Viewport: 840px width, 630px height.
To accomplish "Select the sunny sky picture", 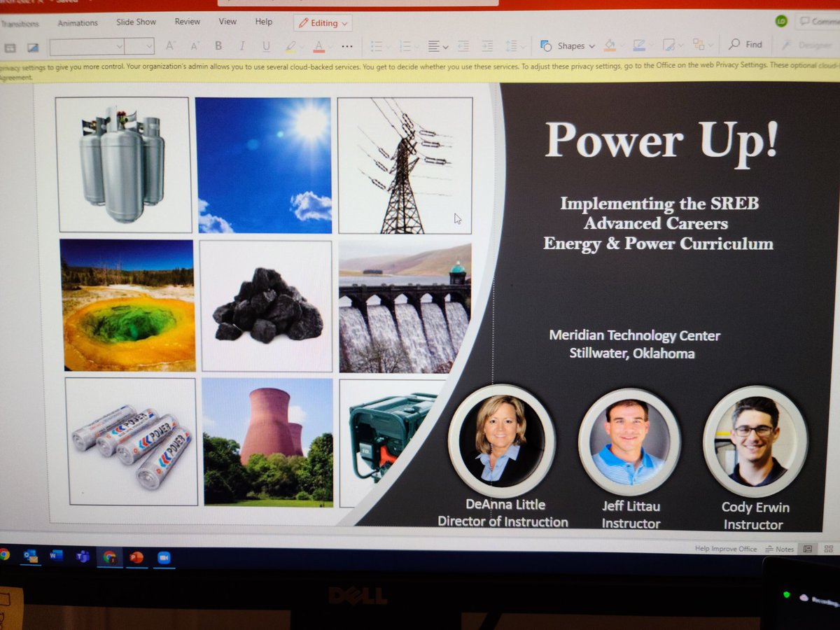I will coord(263,165).
